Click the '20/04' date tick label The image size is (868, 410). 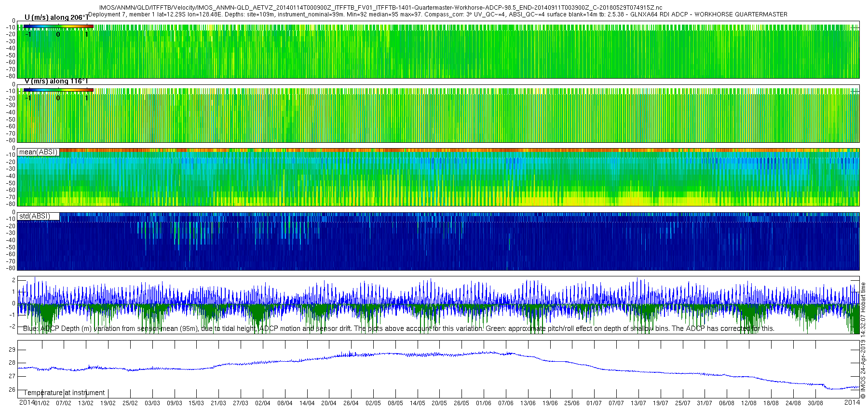point(329,403)
